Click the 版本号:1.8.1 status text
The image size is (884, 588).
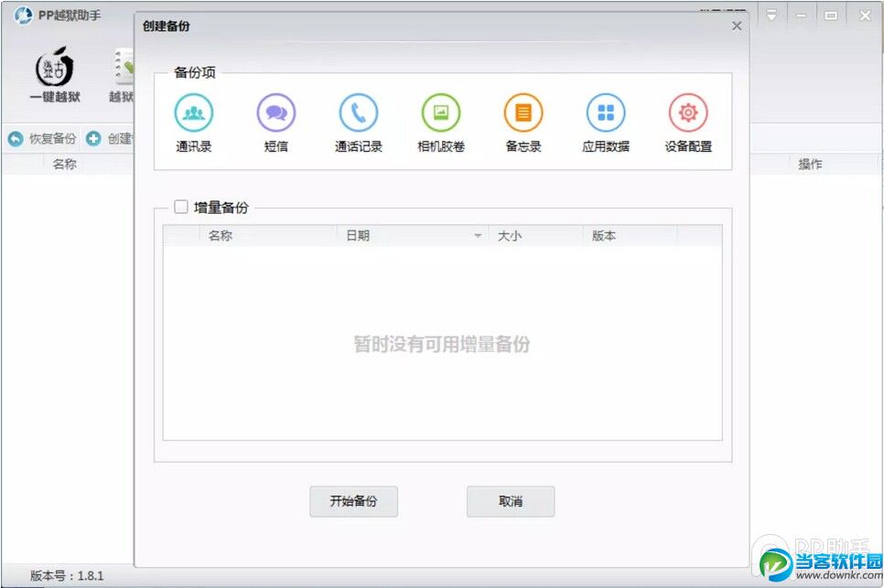pyautogui.click(x=67, y=575)
